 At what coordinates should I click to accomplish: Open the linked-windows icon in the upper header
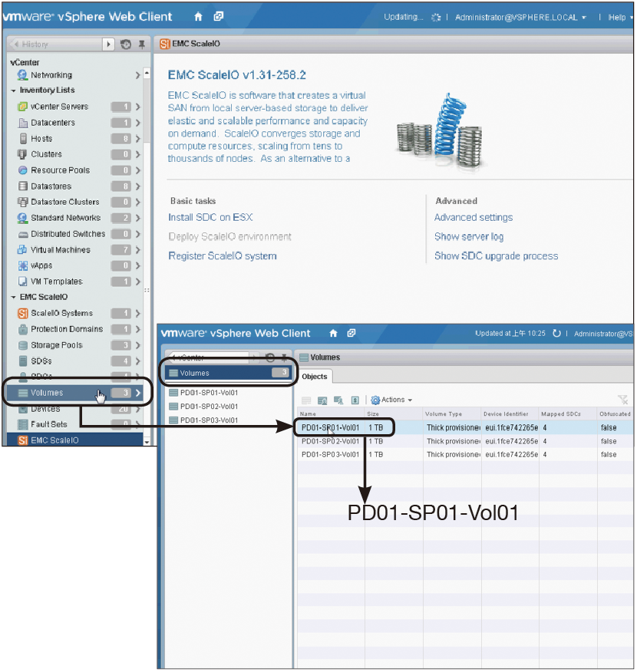tap(219, 17)
